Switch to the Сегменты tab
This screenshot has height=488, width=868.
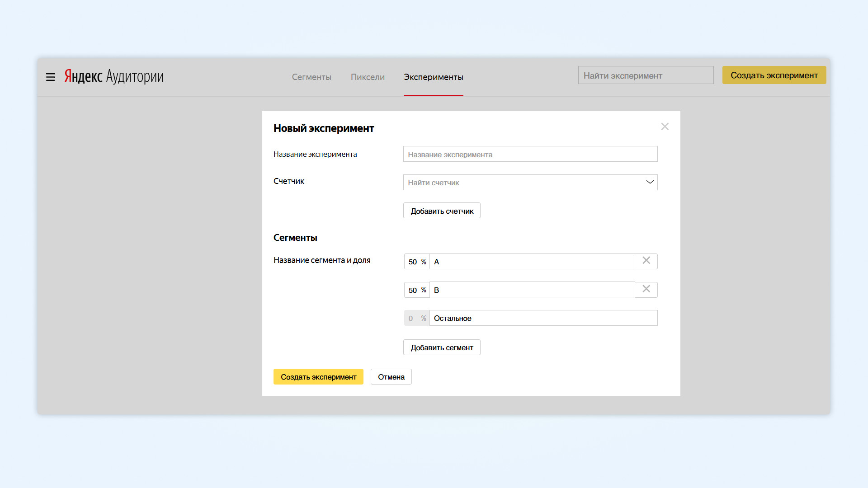pyautogui.click(x=311, y=77)
